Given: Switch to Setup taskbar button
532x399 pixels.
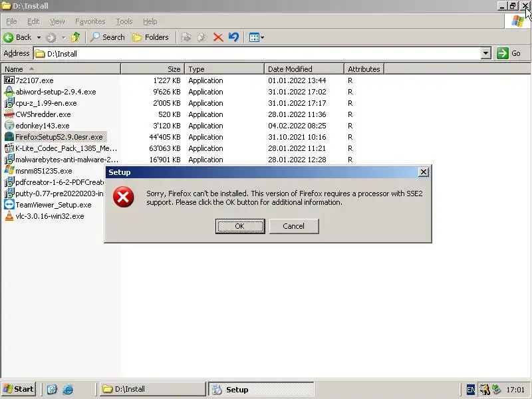Looking at the screenshot, I should point(261,389).
